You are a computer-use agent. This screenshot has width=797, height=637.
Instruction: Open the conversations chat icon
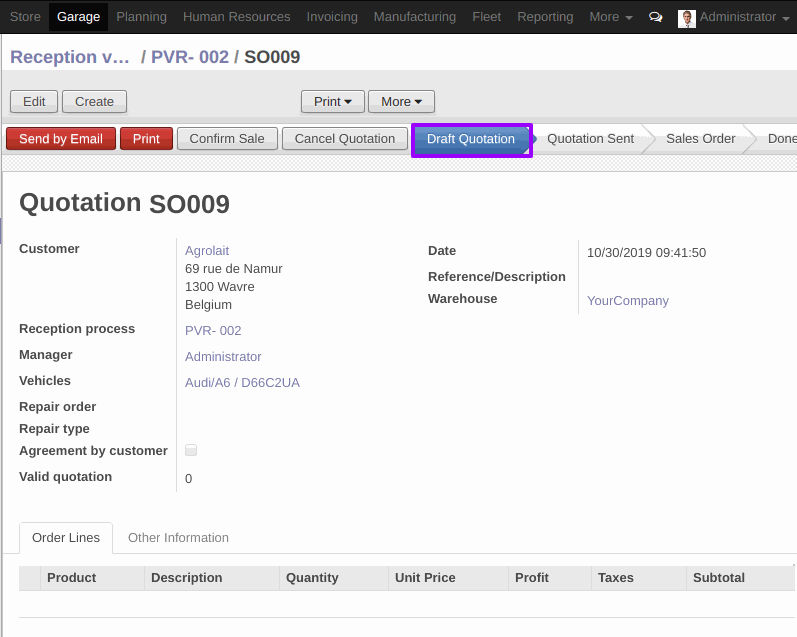coord(655,17)
